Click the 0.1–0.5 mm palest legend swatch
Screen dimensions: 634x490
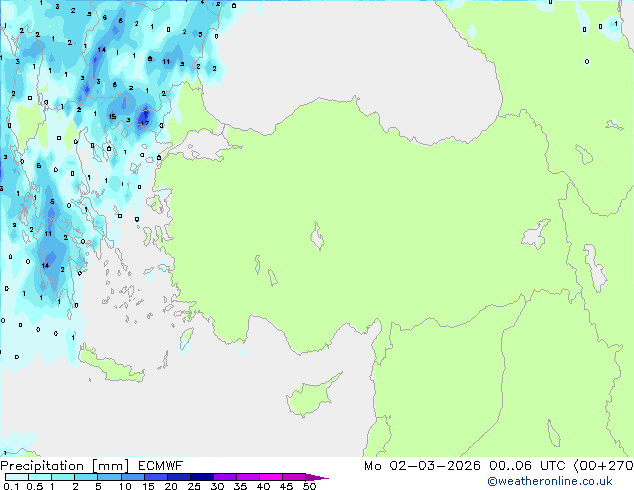point(17,477)
